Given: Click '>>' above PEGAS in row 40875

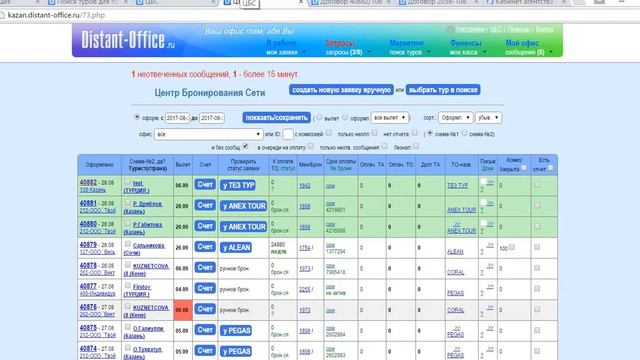Looking at the screenshot, I should pyautogui.click(x=457, y=328).
